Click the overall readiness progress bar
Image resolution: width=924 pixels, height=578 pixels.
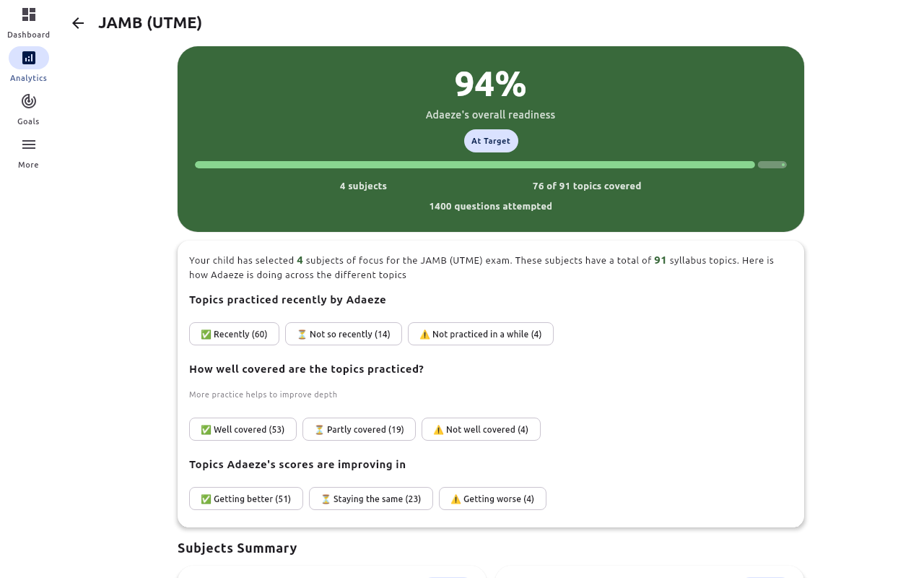coord(475,165)
